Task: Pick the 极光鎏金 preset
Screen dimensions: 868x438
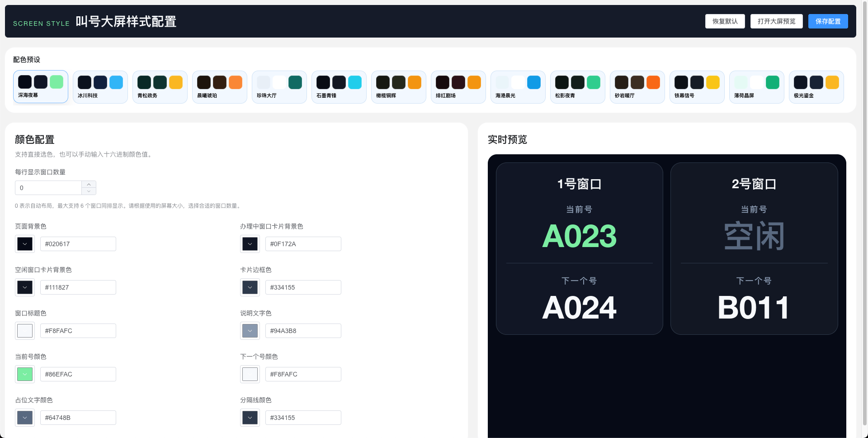Action: coord(816,87)
